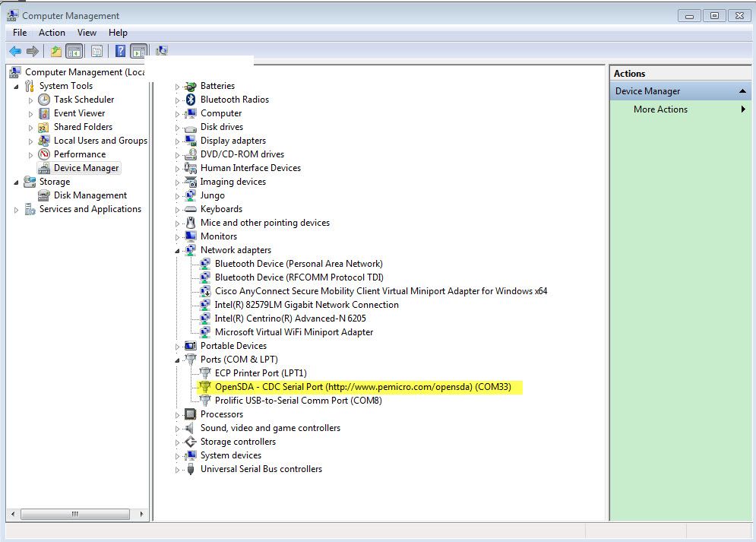Screen dimensions: 756x542
Task: Select the Monitors device category
Action: click(x=218, y=236)
